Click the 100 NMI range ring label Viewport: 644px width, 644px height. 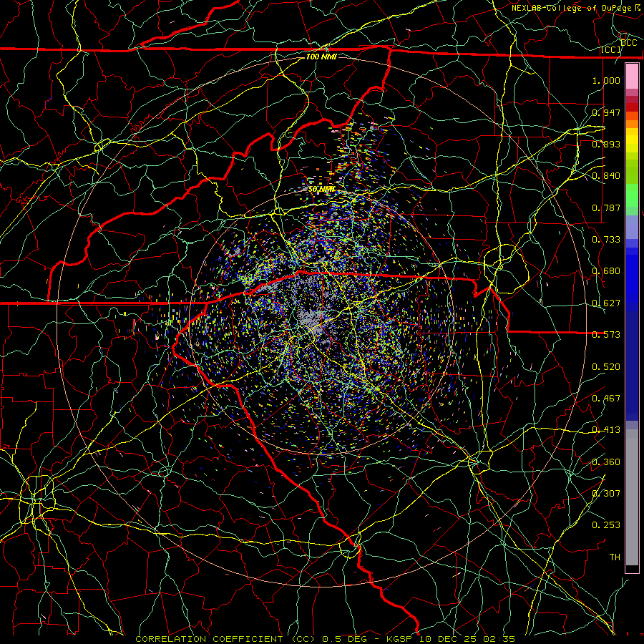(x=321, y=57)
